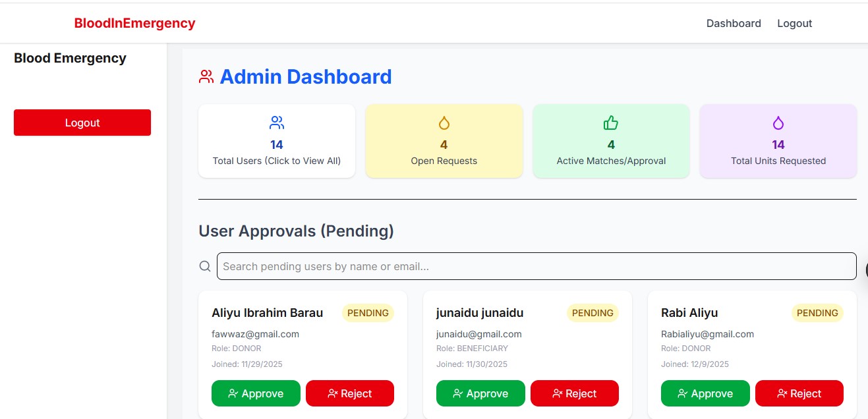
Task: Click the magnifier search icon
Action: point(206,266)
